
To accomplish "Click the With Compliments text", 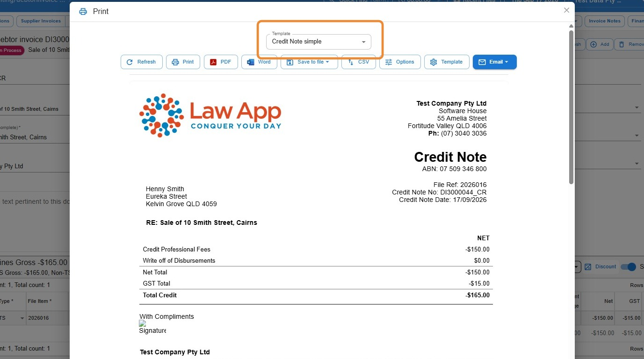I will tap(166, 316).
